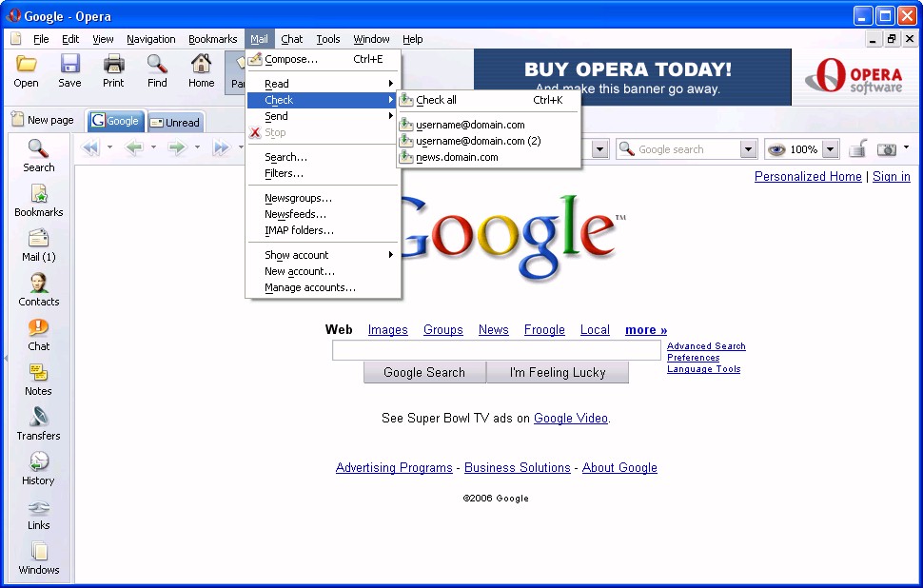Open the History panel
Viewport: 923px width, 588px height.
(x=39, y=468)
